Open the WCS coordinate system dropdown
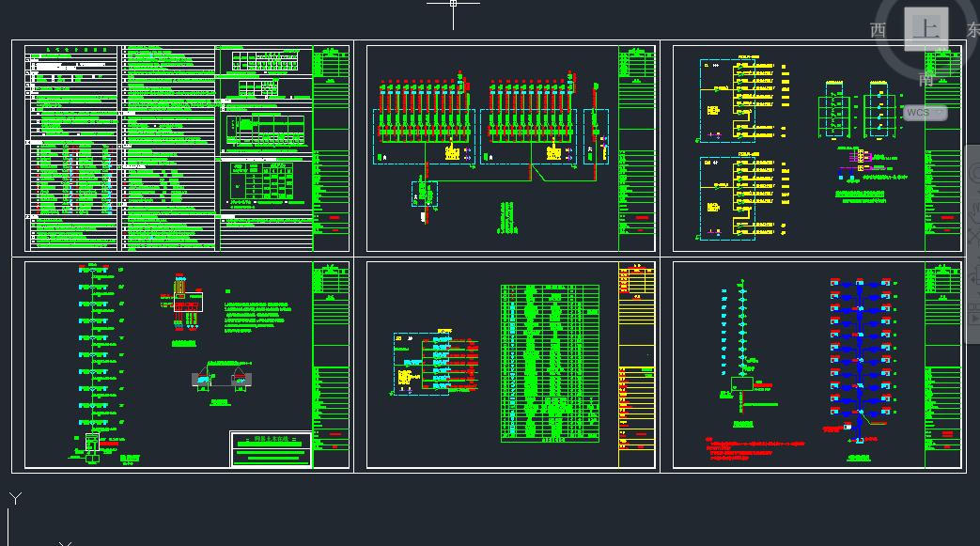The height and width of the screenshot is (546, 980). click(925, 113)
